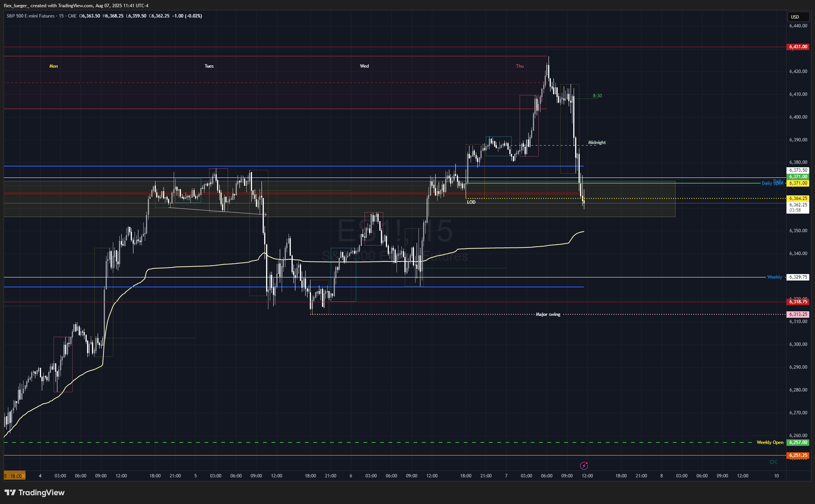The width and height of the screenshot is (815, 504).
Task: Click the pink 6,313.25 Major swing price tag
Action: 798,314
